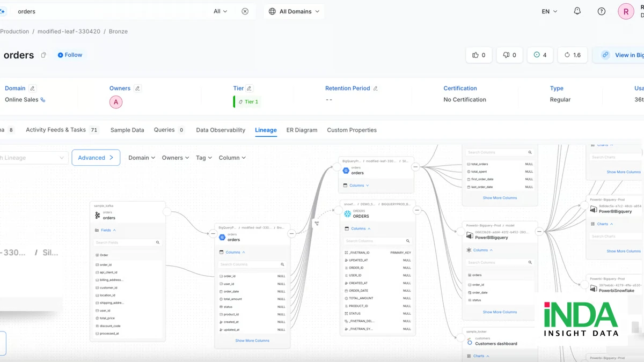This screenshot has width=644, height=362.
Task: Open the All Domains dropdown
Action: click(x=294, y=11)
